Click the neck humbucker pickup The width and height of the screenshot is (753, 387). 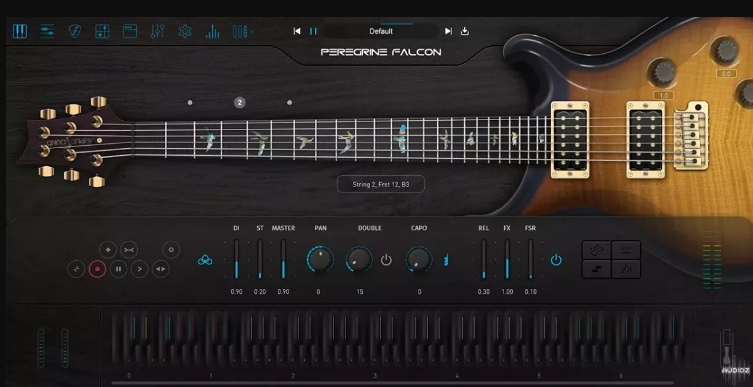tap(571, 140)
